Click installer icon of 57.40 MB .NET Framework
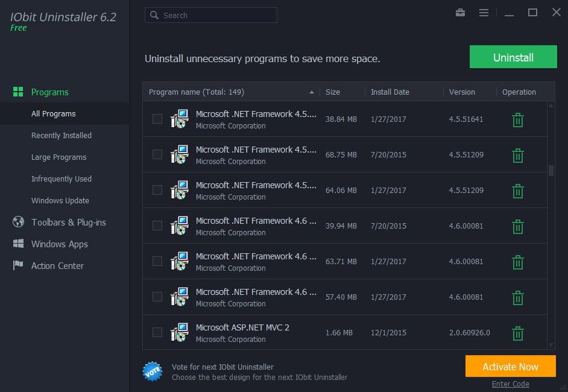This screenshot has height=392, width=568. (180, 296)
